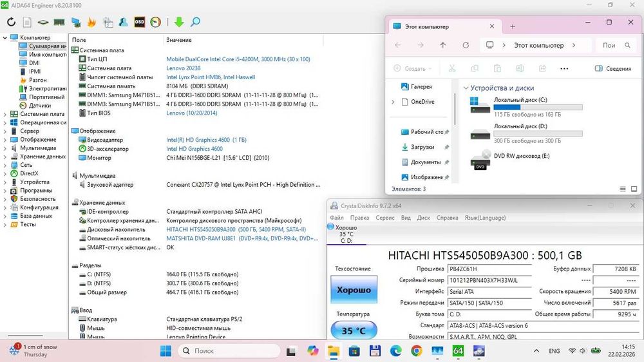Open the Lenovo 20238 motherboard link

coord(183,68)
